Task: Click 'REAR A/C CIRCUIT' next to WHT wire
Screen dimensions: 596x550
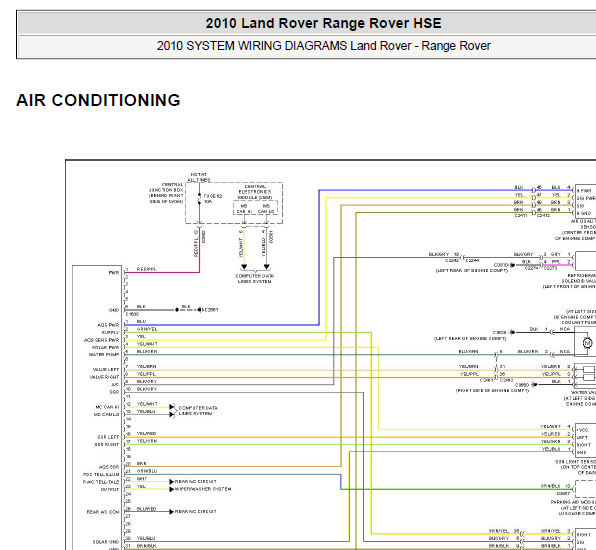Action: coord(195,482)
